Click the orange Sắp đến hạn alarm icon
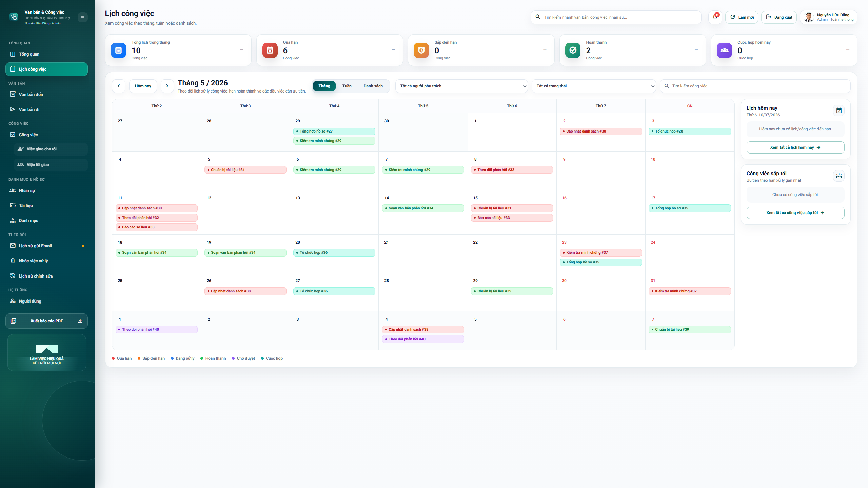Screen dimensions: 868x488 (x=421, y=50)
